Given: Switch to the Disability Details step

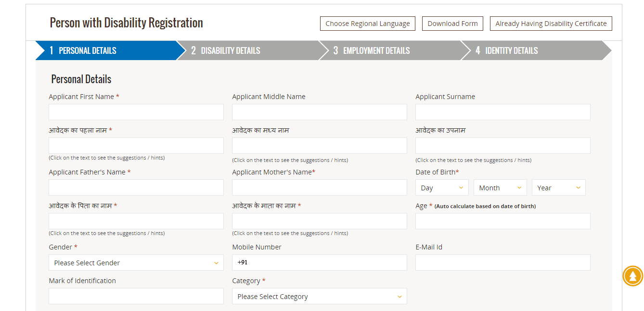Looking at the screenshot, I should [x=230, y=50].
